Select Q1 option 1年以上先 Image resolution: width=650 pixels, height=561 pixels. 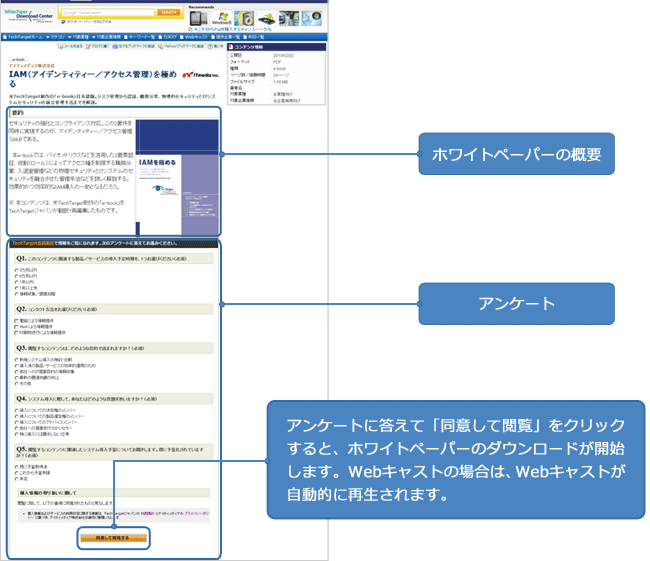pos(17,288)
